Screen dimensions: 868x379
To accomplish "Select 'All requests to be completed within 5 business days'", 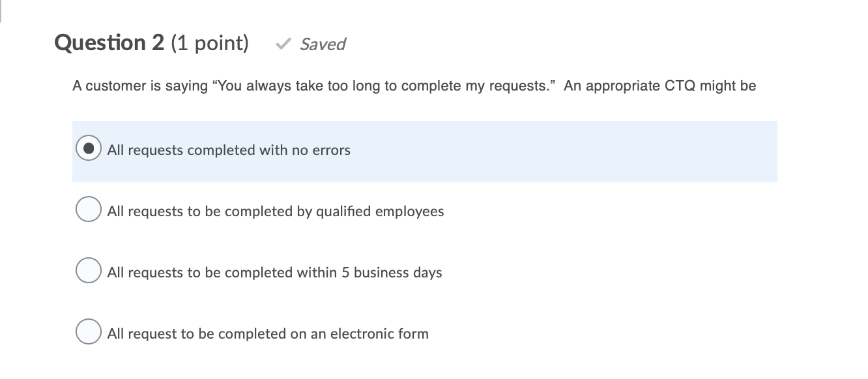I will pyautogui.click(x=88, y=270).
